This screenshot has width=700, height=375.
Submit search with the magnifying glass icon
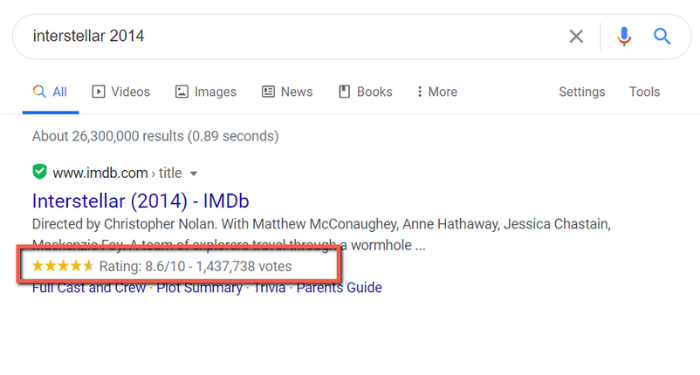[662, 36]
